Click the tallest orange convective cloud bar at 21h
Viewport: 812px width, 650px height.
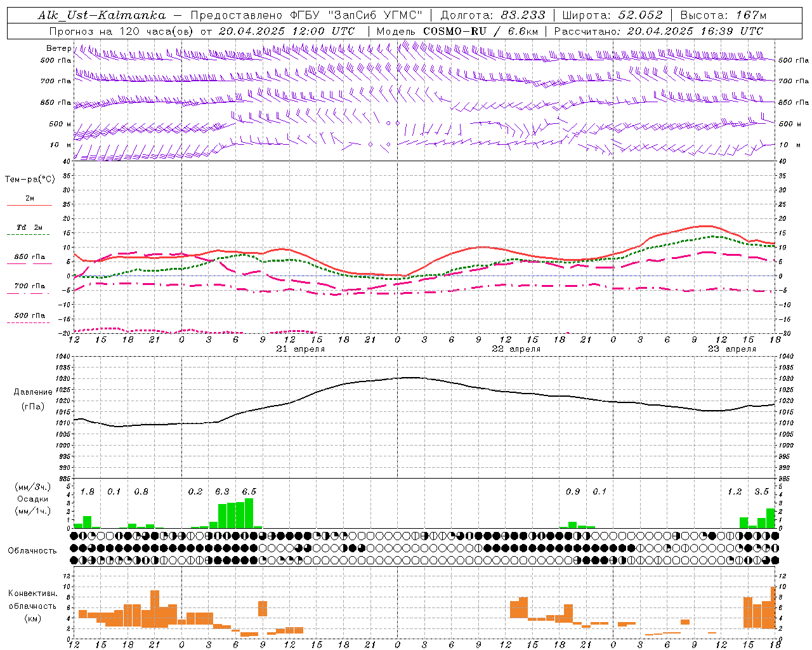point(155,609)
